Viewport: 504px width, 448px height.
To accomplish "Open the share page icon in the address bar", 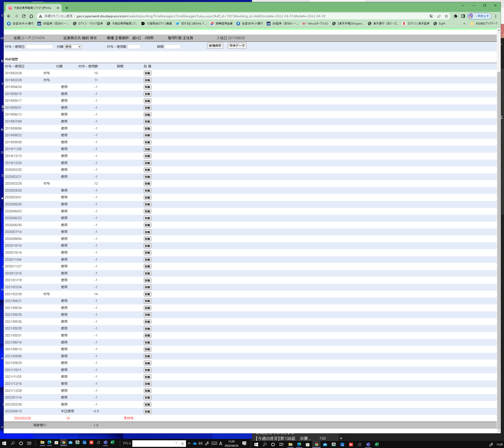I will click(x=439, y=16).
